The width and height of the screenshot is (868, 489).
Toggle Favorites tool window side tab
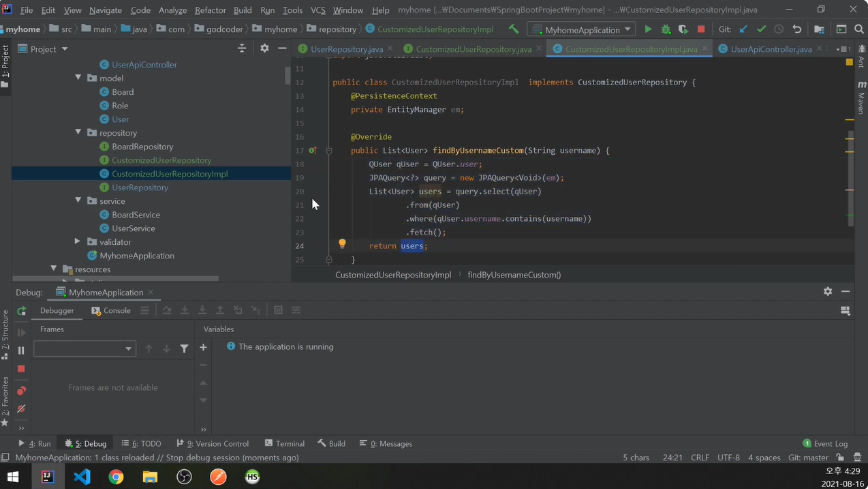pyautogui.click(x=5, y=401)
